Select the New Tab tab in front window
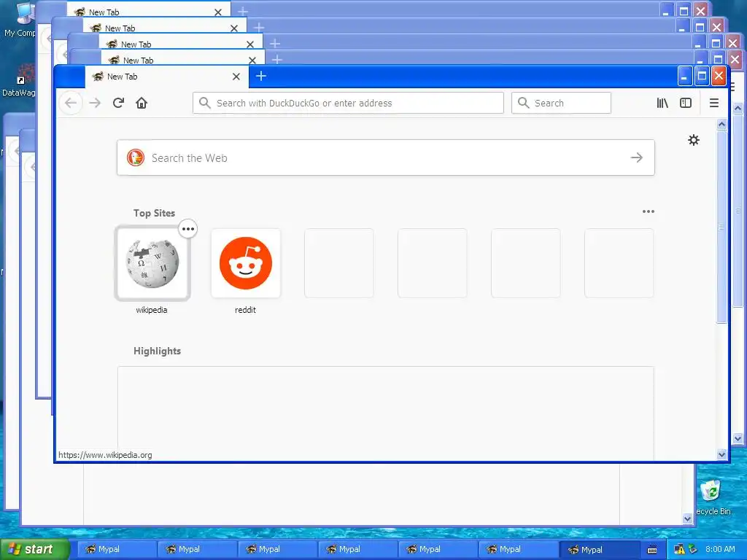747x560 pixels. 167,77
